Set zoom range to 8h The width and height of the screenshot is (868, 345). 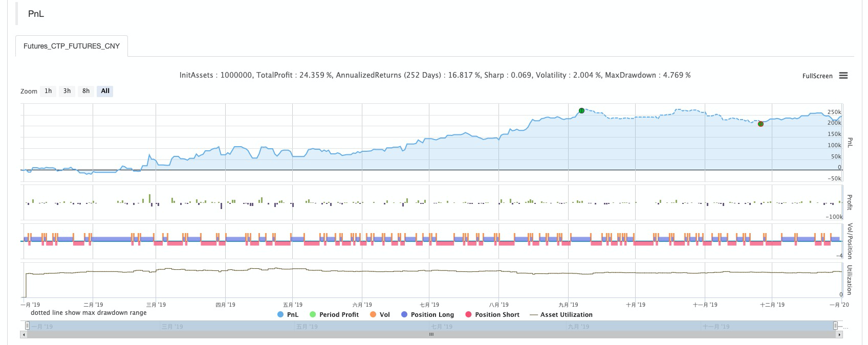click(86, 91)
